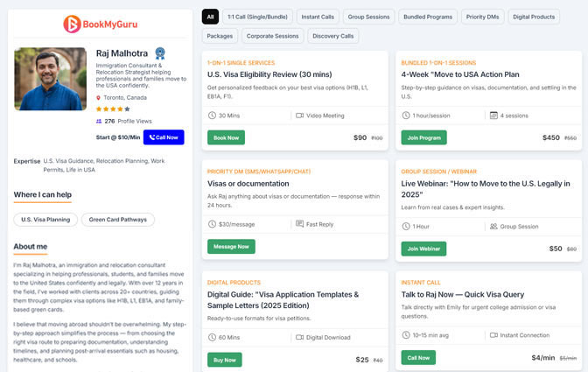Click the Green Card Pathways tag
The height and width of the screenshot is (372, 588).
click(118, 220)
